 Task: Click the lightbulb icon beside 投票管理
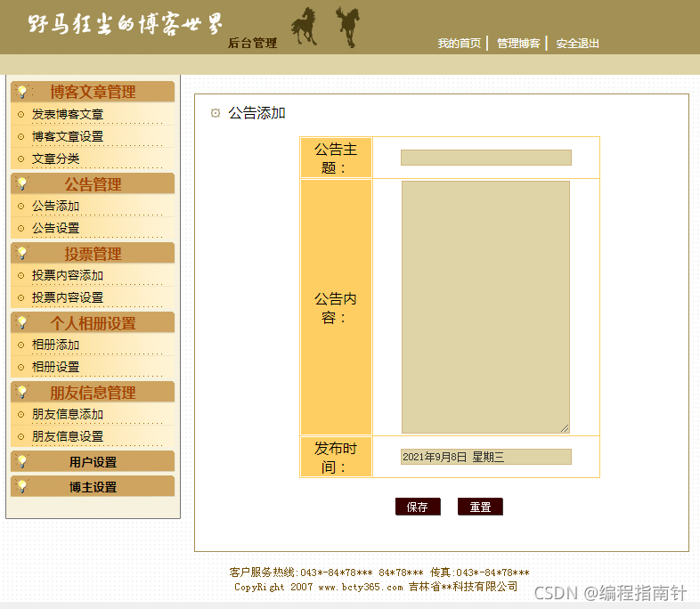pyautogui.click(x=22, y=253)
